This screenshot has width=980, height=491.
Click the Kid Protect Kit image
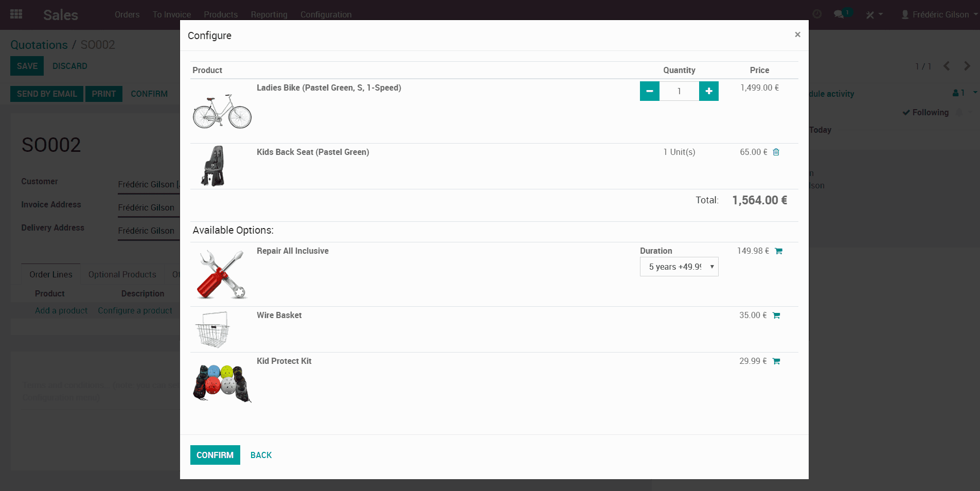tap(222, 383)
